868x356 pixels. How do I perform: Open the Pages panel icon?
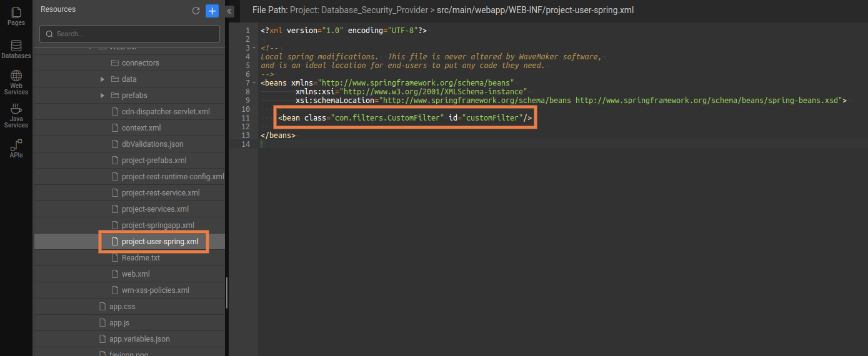(16, 15)
